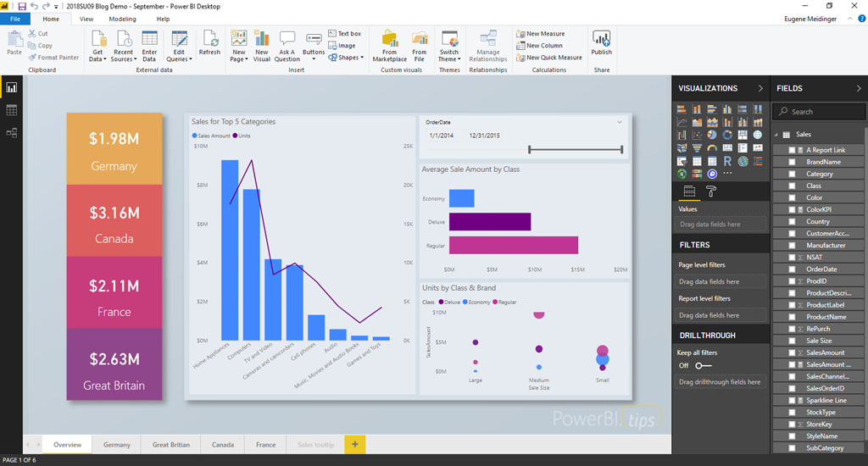Collapse the Fields pane chevron
The image size is (868, 466).
(859, 88)
